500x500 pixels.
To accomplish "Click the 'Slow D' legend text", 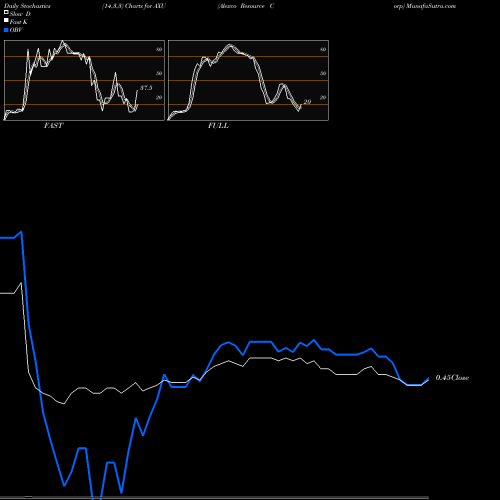I will coord(20,14).
